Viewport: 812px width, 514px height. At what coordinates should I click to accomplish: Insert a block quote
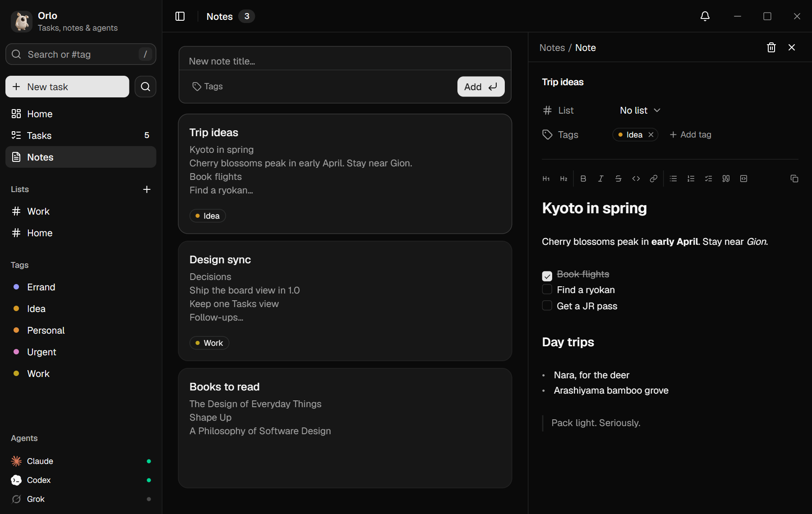[726, 179]
